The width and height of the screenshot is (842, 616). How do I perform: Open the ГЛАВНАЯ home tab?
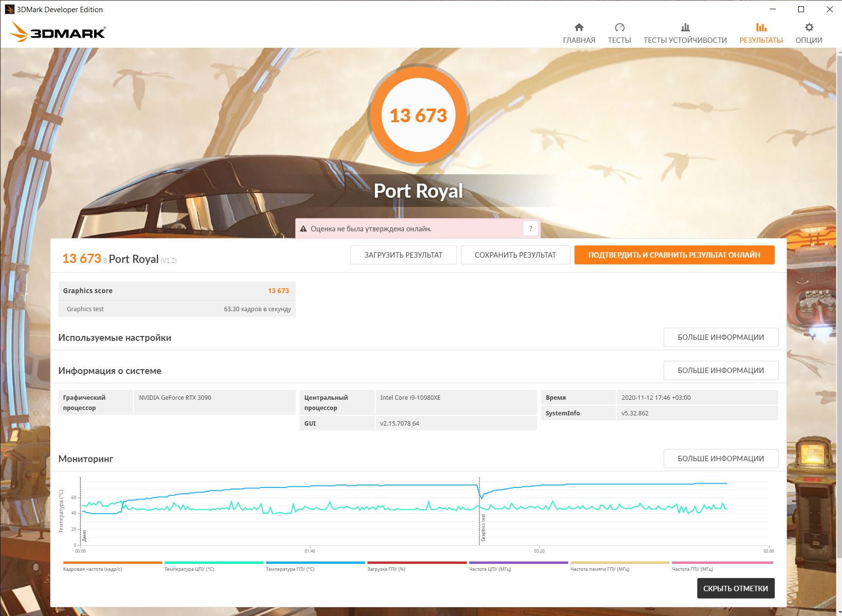579,34
